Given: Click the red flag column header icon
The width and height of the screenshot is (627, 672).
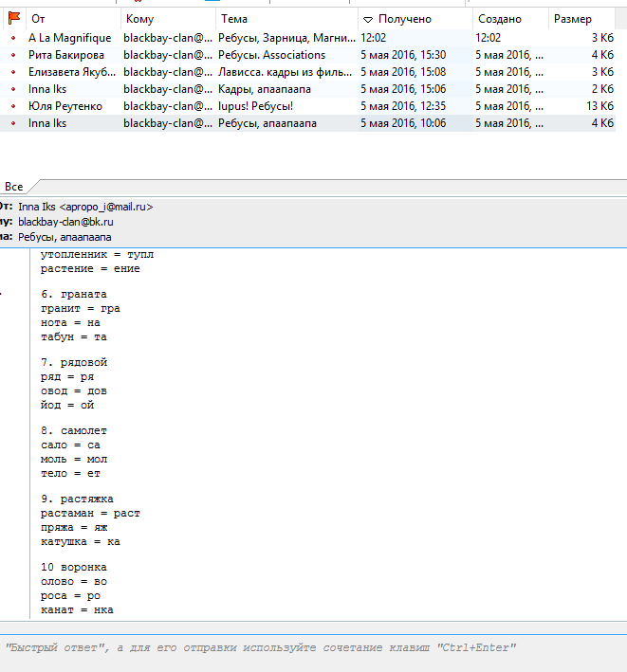Looking at the screenshot, I should pyautogui.click(x=13, y=19).
